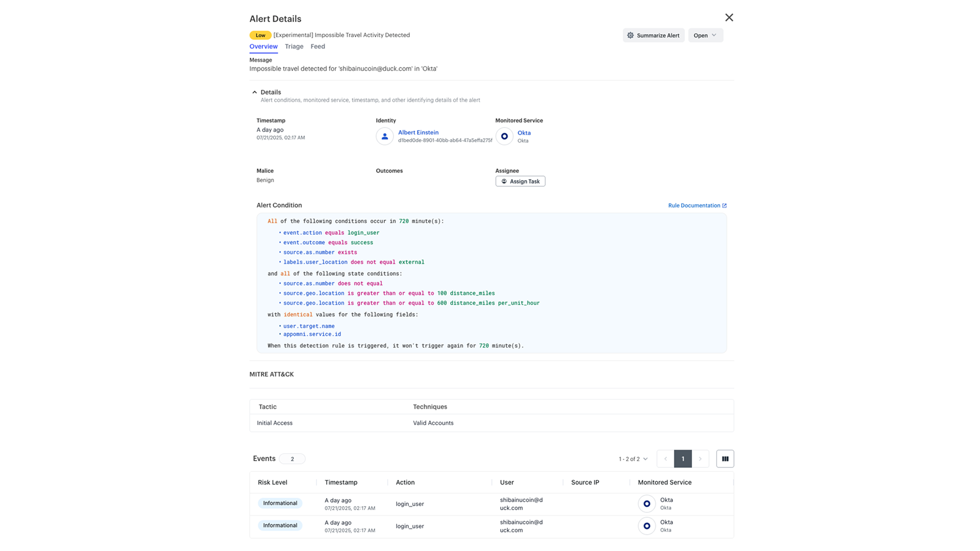Click the Summarize Alert button
The image size is (980, 551).
pyautogui.click(x=653, y=35)
